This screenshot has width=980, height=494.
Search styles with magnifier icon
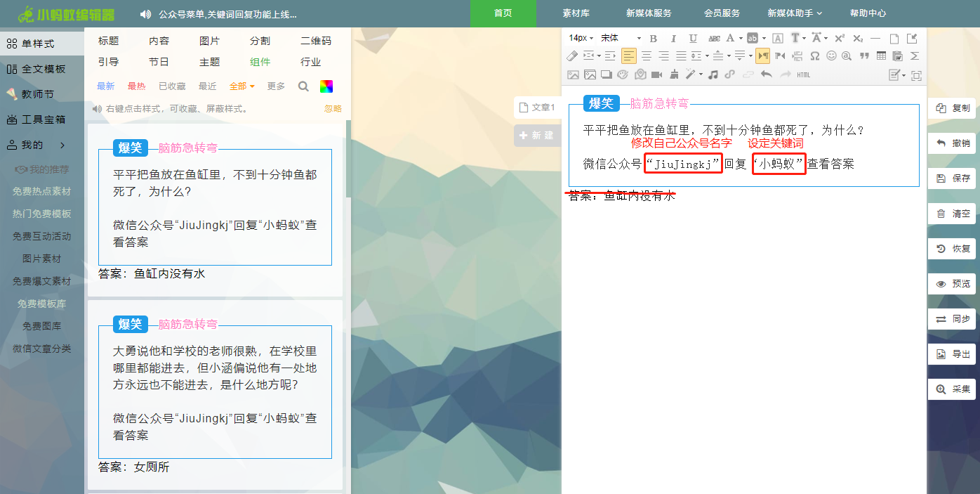point(303,86)
